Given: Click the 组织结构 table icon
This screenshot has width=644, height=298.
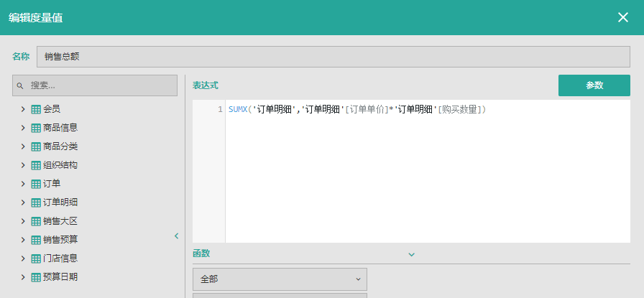Looking at the screenshot, I should (x=36, y=165).
